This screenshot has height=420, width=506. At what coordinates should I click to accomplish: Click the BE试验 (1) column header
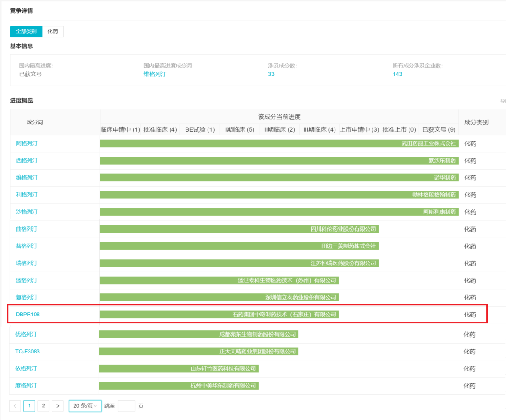coord(200,130)
